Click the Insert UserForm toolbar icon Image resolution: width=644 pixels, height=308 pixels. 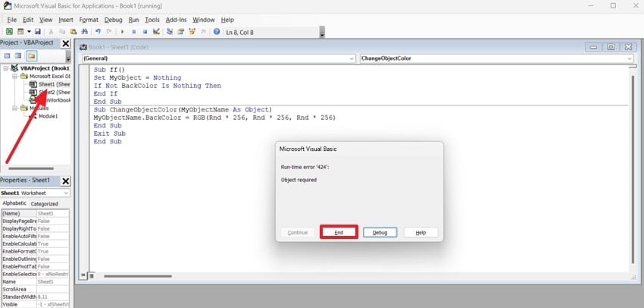(20, 32)
